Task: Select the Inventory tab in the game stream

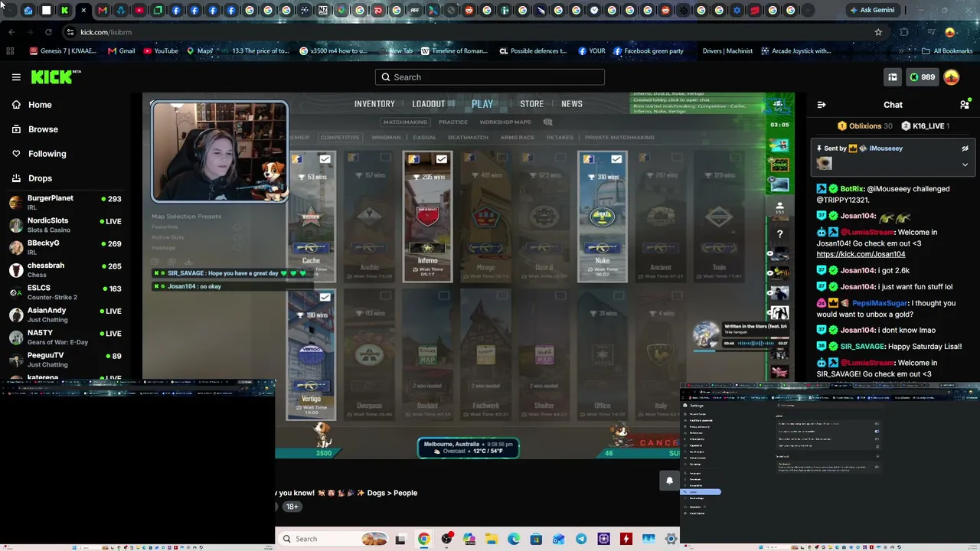Action: (374, 104)
